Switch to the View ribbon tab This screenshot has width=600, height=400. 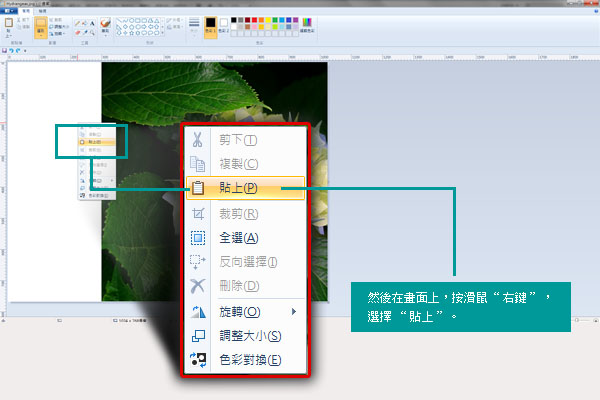42,11
